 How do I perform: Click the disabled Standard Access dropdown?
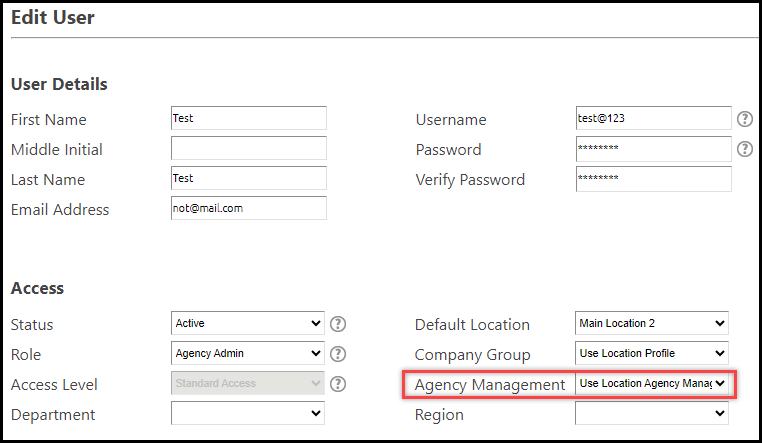[x=248, y=384]
